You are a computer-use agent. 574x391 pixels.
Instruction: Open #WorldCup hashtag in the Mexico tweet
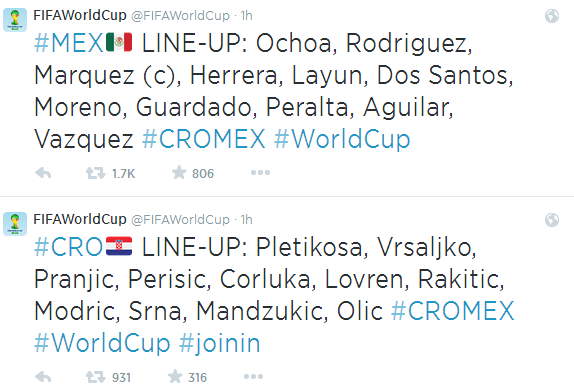click(342, 141)
